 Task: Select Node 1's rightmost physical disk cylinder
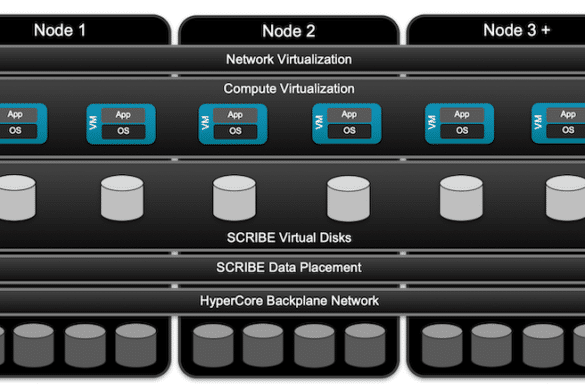pyautogui.click(x=136, y=345)
